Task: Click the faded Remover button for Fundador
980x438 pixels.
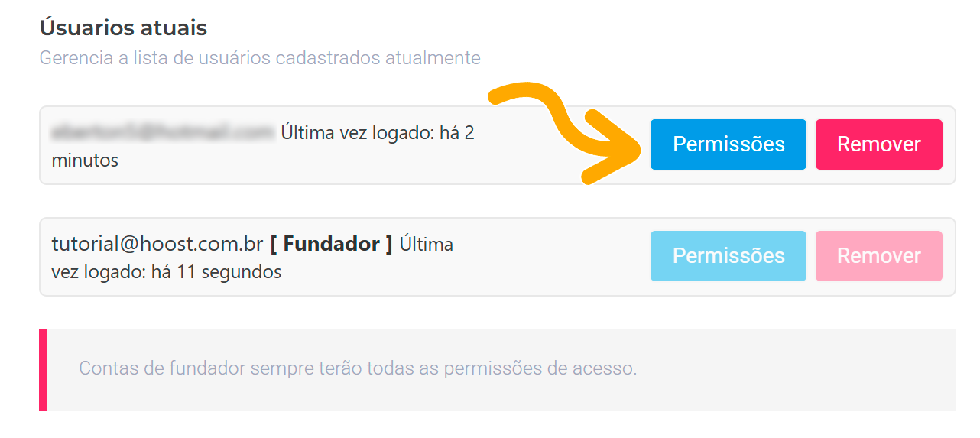Action: point(878,256)
